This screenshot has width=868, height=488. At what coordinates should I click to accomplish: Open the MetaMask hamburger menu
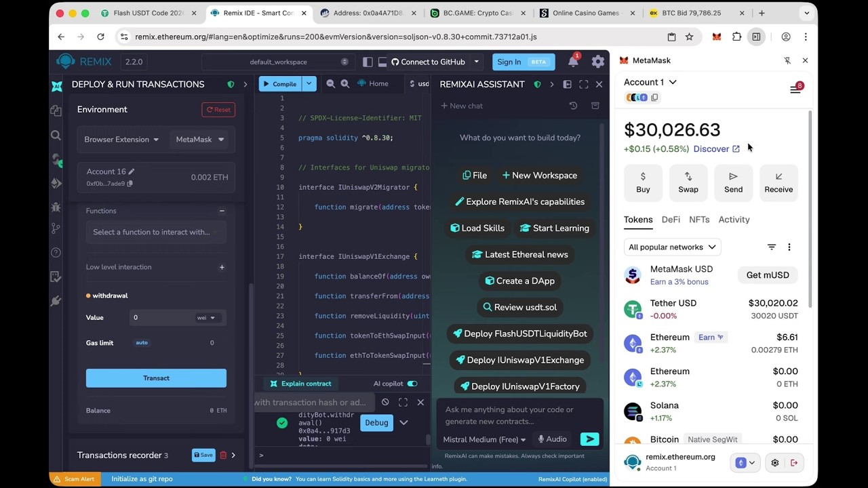pos(795,89)
